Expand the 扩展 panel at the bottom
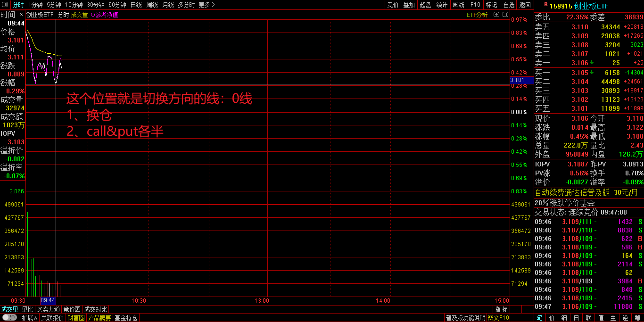This screenshot has height=322, width=644. pyautogui.click(x=29, y=318)
